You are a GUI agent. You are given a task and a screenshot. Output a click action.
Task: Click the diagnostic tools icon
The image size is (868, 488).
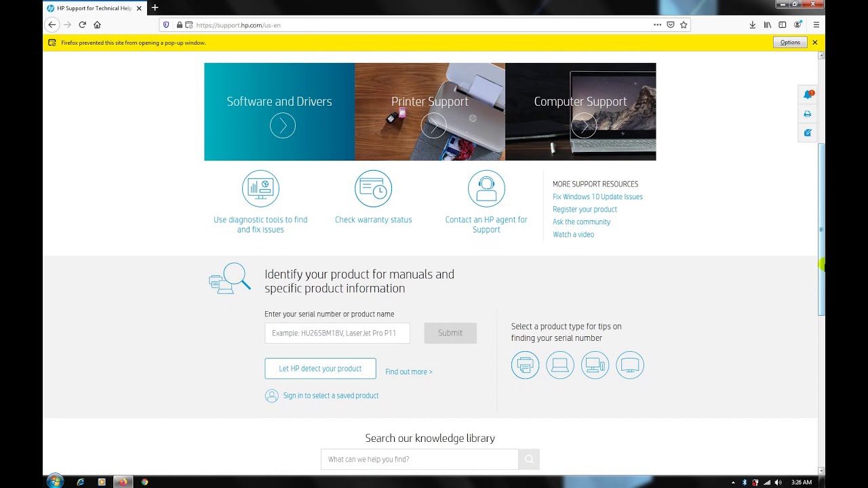(x=260, y=188)
